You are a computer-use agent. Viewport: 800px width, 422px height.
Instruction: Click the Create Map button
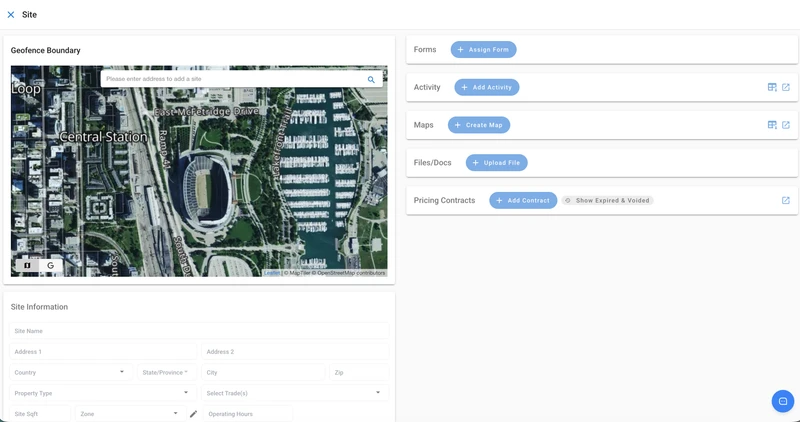tap(479, 125)
